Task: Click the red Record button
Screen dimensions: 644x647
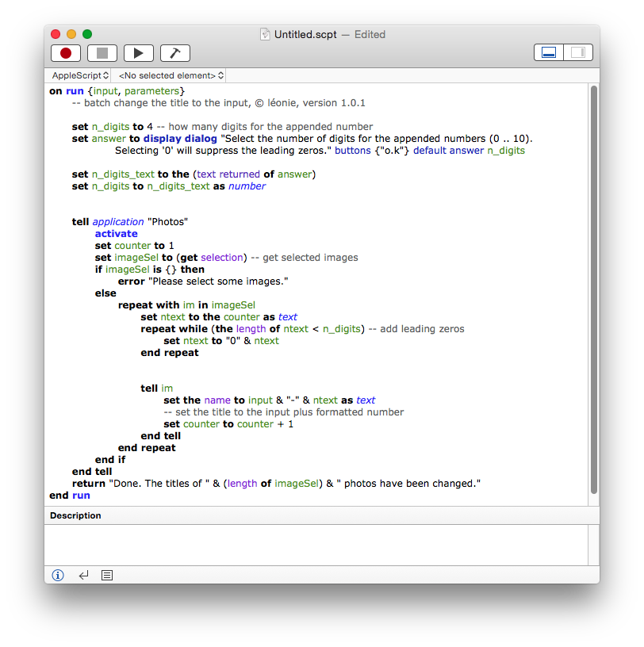Action: (66, 53)
